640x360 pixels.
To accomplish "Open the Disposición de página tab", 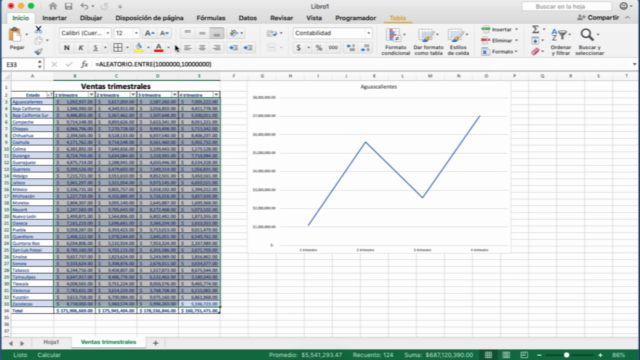I will pyautogui.click(x=149, y=18).
